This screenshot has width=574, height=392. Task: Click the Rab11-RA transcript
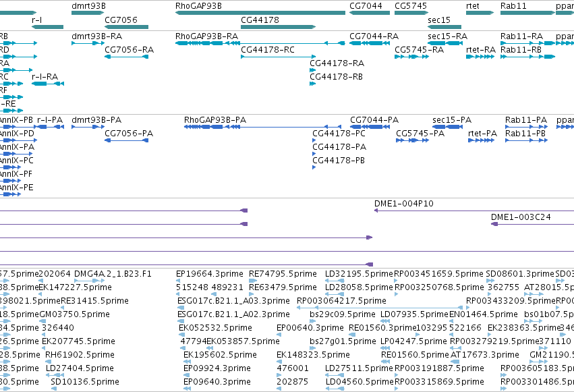527,43
